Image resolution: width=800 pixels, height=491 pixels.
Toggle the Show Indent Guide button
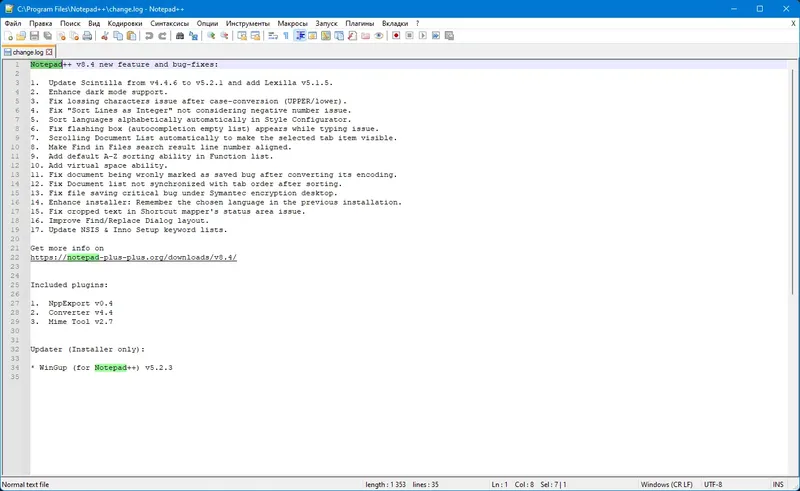tap(299, 36)
